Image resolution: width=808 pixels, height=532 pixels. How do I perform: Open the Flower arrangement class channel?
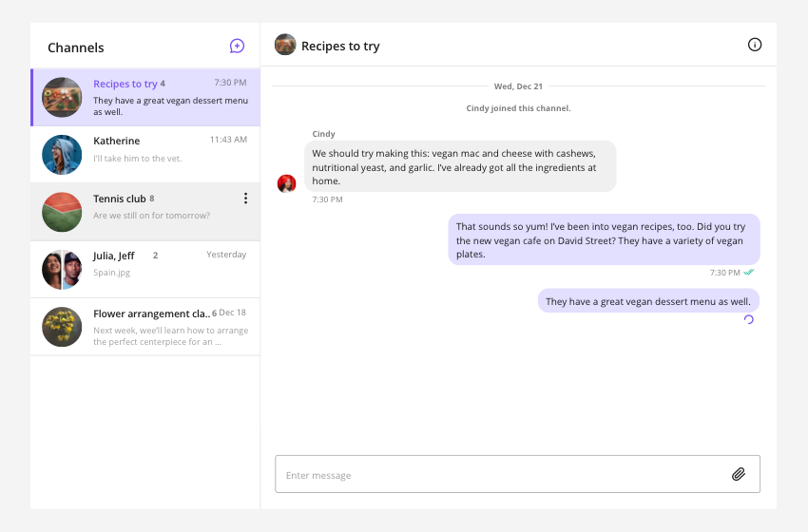(x=145, y=327)
